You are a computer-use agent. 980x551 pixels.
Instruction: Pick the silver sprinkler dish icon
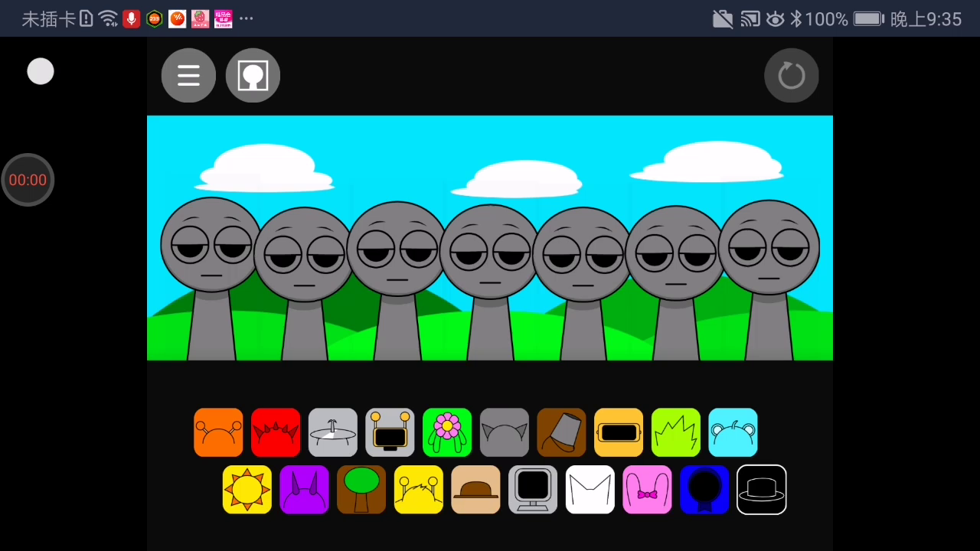332,432
